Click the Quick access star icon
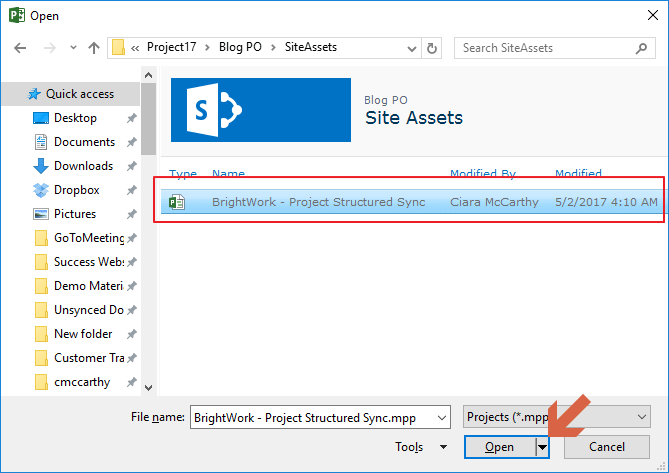The height and width of the screenshot is (473, 669). (x=35, y=94)
